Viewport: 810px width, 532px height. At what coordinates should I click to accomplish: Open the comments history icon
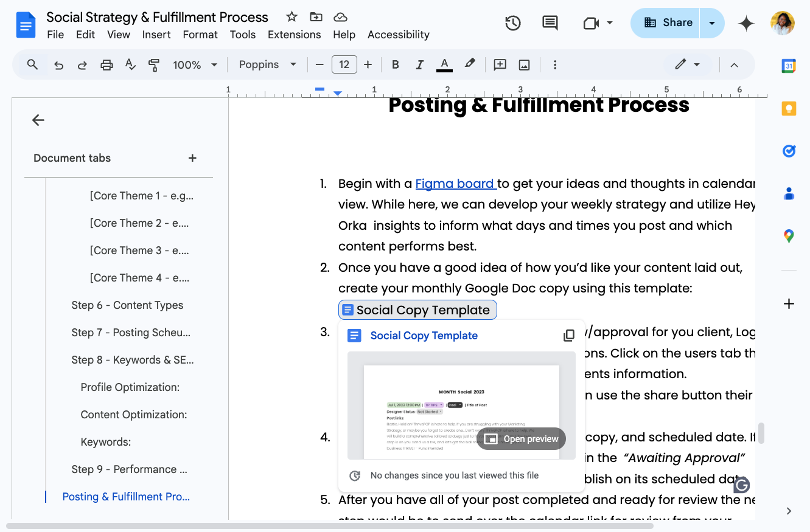[x=550, y=23]
